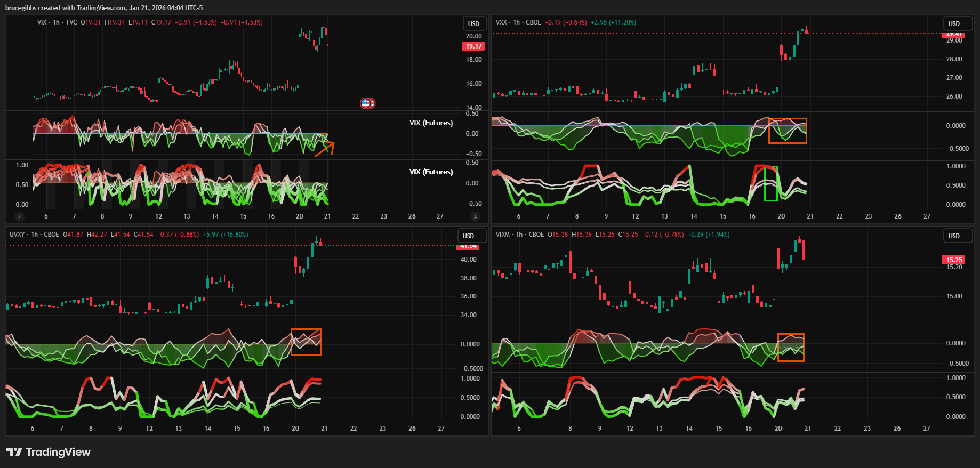This screenshot has height=468, width=980.
Task: Click the VIXM 1h CBOE symbol title
Action: 520,235
